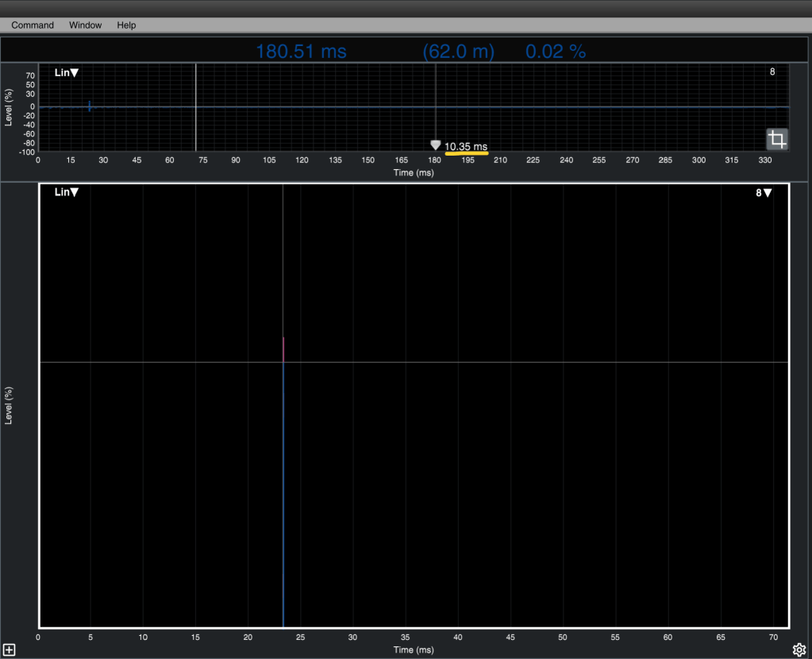
Task: Open the Help menu
Action: 126,25
